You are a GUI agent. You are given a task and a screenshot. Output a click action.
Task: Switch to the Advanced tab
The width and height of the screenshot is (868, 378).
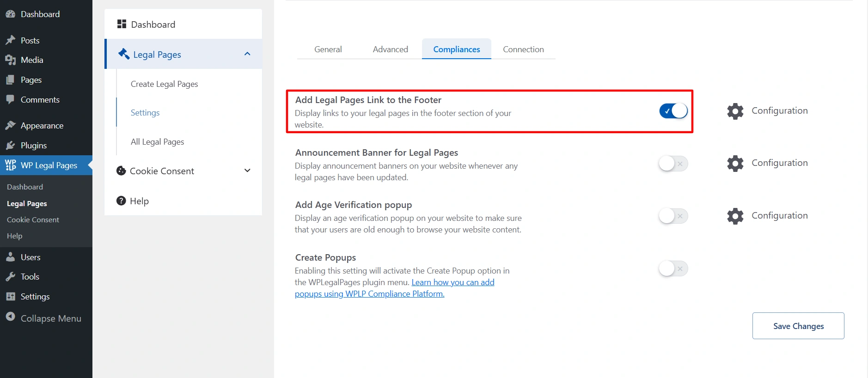tap(391, 49)
